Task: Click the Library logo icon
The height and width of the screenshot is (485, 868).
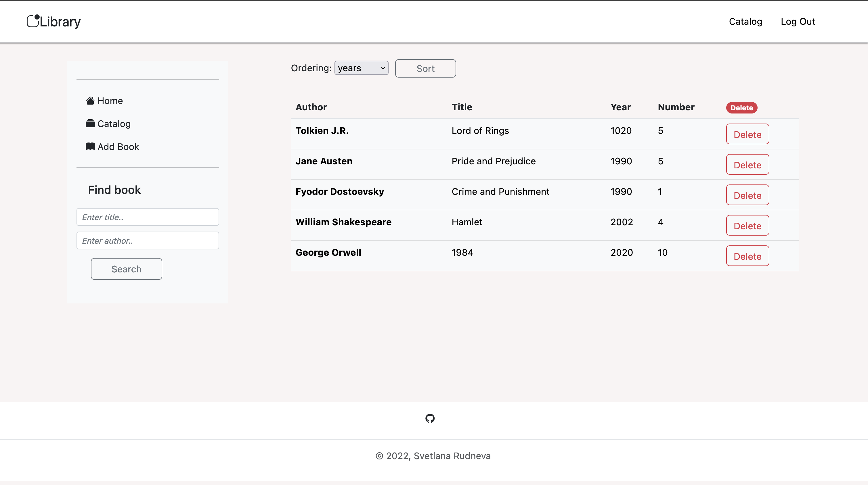Action: pos(33,21)
